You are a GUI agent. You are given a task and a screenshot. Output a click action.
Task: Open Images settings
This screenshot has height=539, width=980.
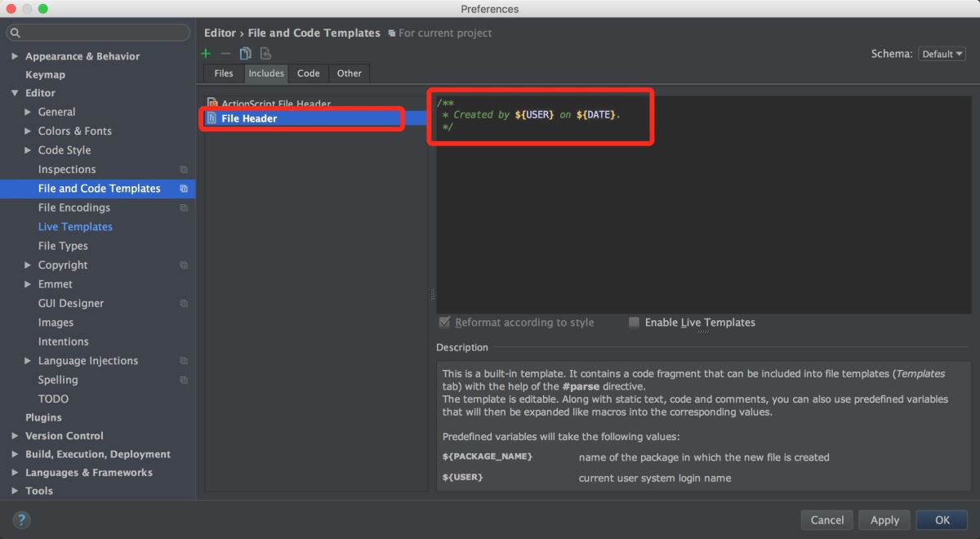[x=56, y=323]
